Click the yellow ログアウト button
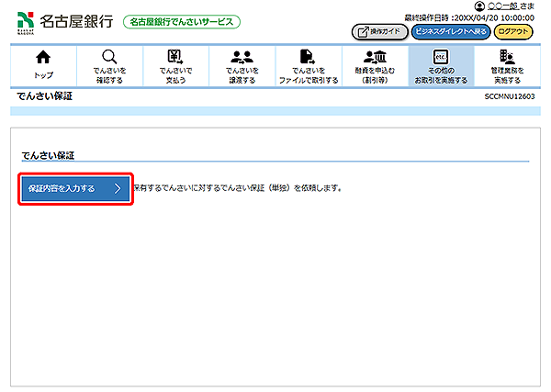Viewport: 551px width, 392px height. click(513, 31)
